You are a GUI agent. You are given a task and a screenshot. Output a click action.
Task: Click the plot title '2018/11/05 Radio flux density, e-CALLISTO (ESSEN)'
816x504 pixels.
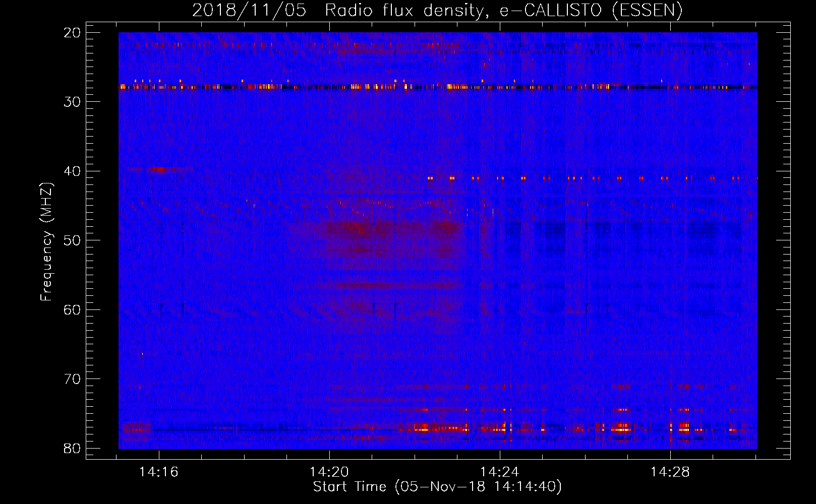tap(437, 10)
